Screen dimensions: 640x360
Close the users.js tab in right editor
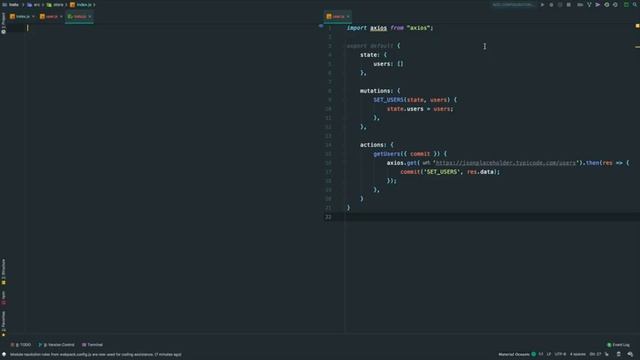[348, 17]
